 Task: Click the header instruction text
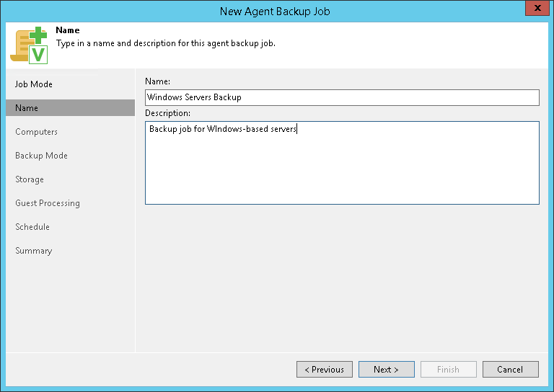point(165,43)
